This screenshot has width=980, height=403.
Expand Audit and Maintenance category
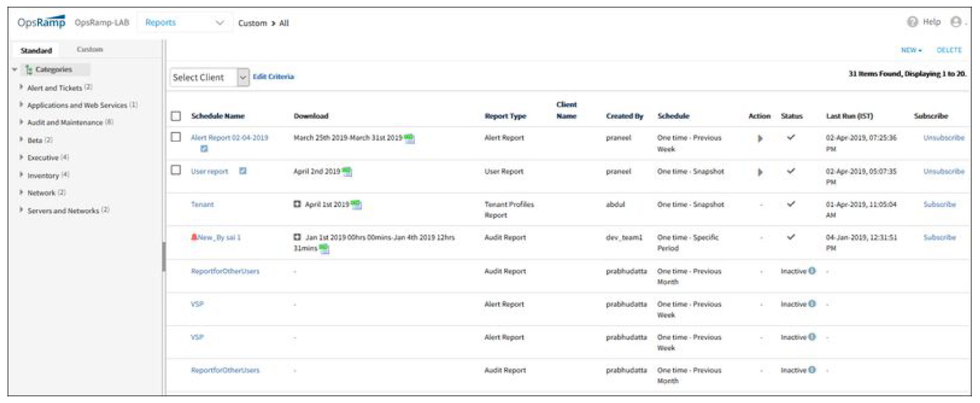pyautogui.click(x=21, y=122)
